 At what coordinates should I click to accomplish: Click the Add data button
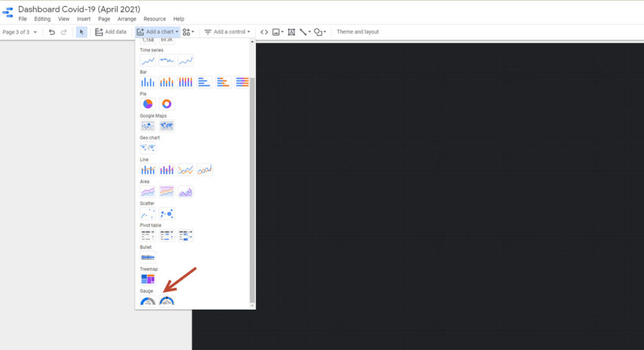(111, 32)
